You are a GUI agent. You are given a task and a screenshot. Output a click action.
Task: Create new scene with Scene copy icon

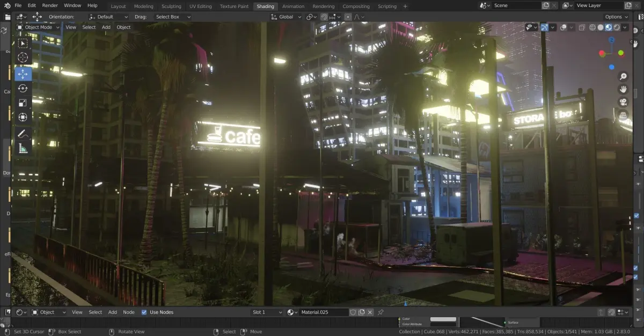(546, 5)
